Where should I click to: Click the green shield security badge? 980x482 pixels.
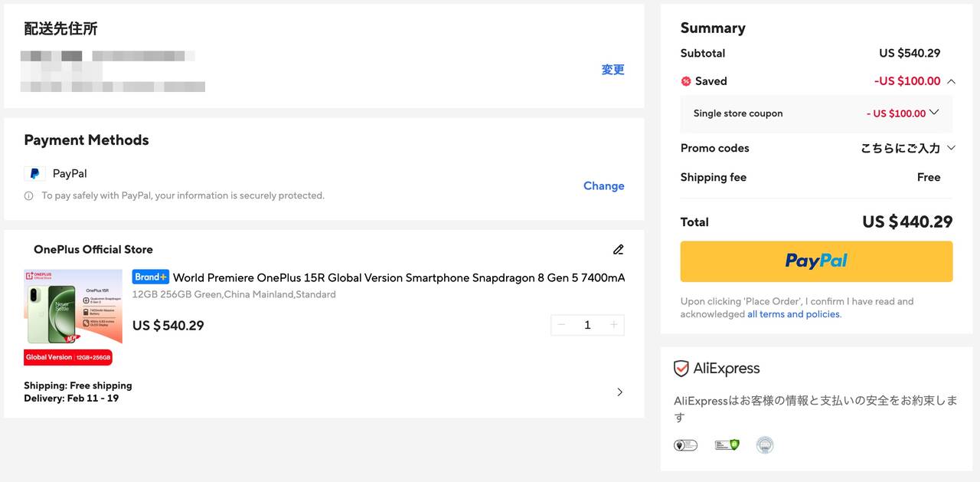click(x=727, y=445)
